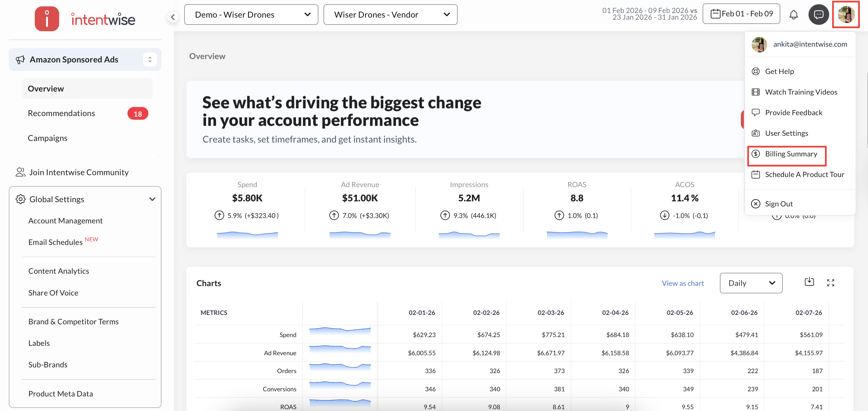Viewport: 868px width, 411px height.
Task: Go to Recommendations in sidebar
Action: tap(61, 113)
